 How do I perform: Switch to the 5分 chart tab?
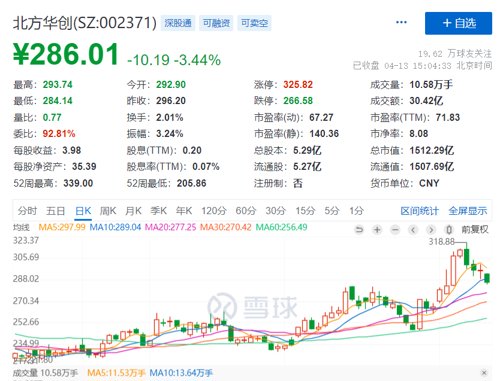[332, 211]
